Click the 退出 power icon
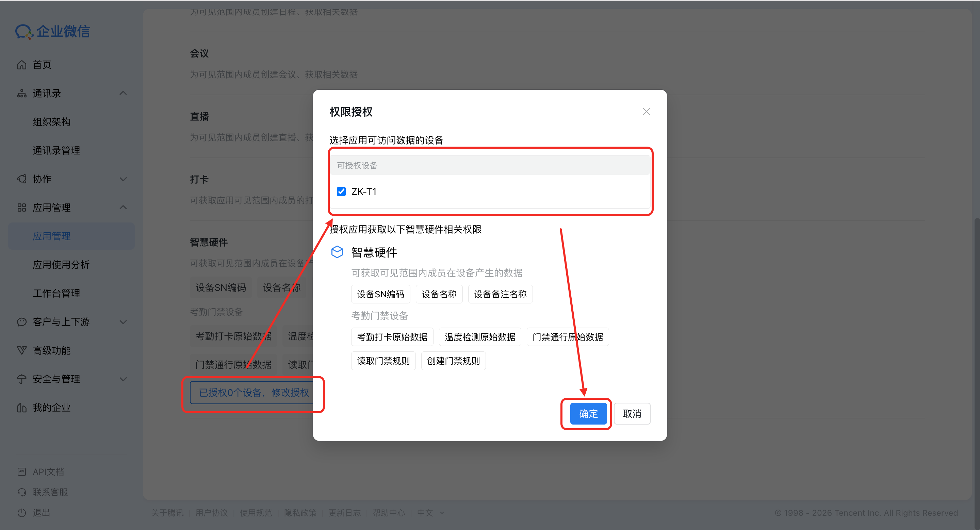The height and width of the screenshot is (530, 980). 22,513
